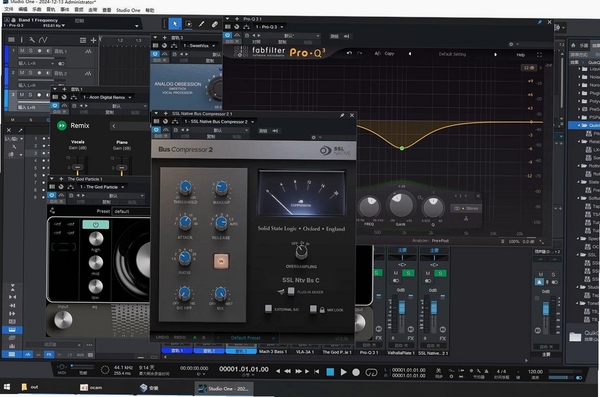Show automation with the curve icon

click(43, 39)
